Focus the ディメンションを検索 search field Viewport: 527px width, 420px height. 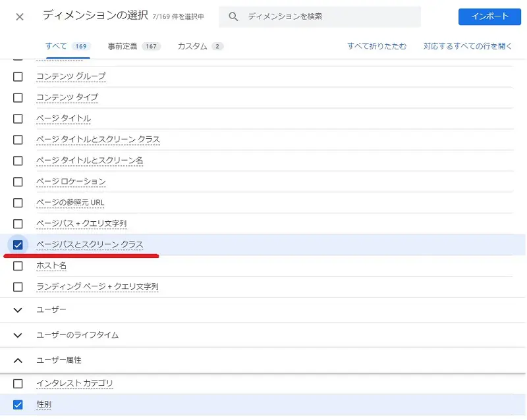[x=319, y=16]
